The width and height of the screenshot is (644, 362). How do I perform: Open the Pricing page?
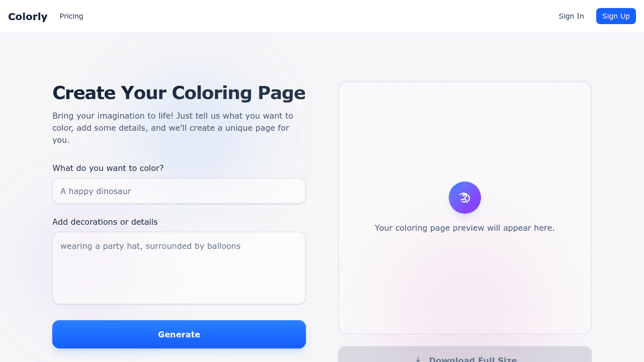point(71,16)
